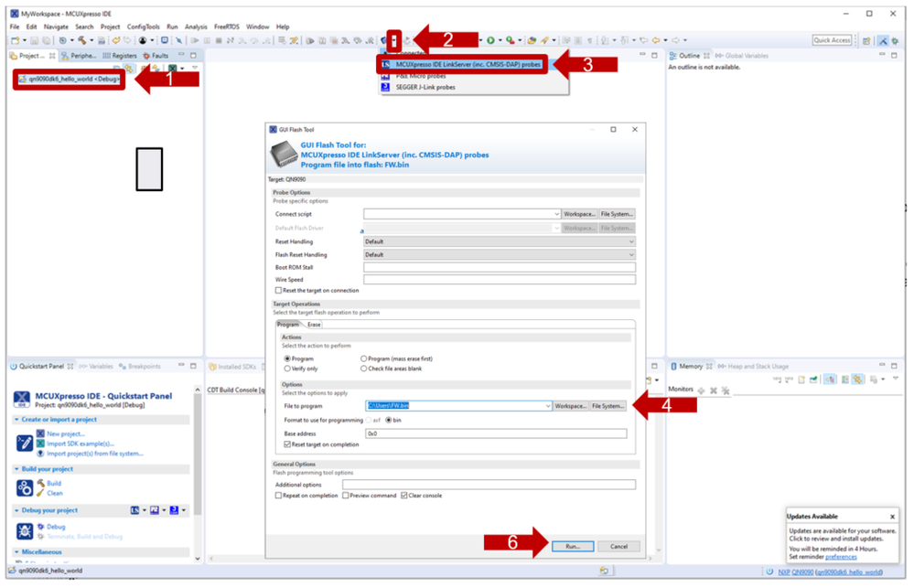
Task: Collapse the Build your project section
Action: pos(16,469)
